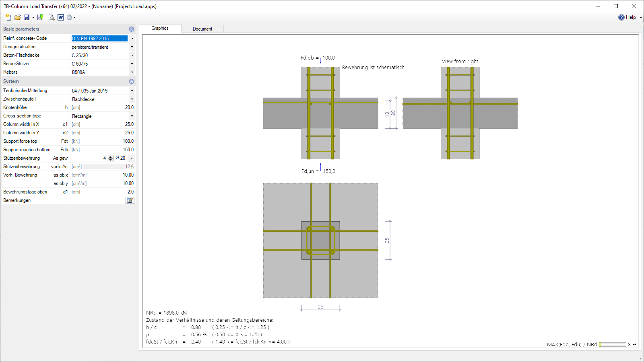Click Column width in X value field
This screenshot has width=644, height=362.
click(x=103, y=124)
